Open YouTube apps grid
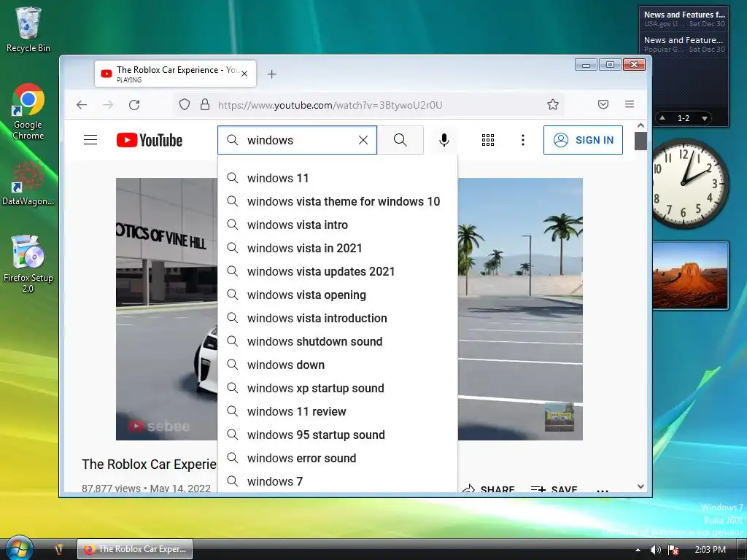This screenshot has width=747, height=560. 488,140
